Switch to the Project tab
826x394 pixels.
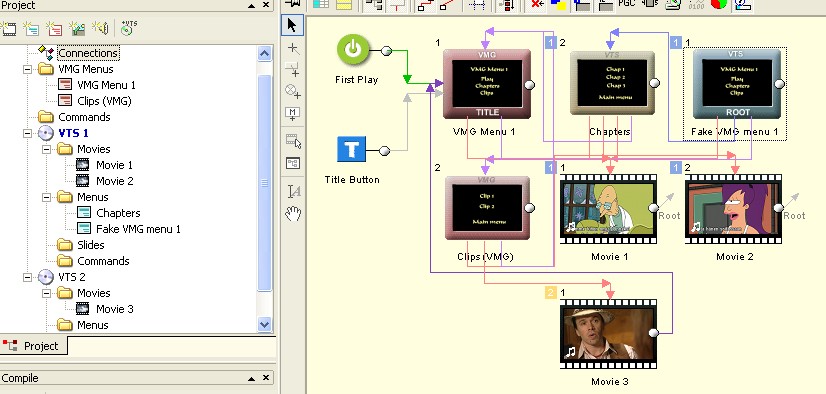point(34,346)
